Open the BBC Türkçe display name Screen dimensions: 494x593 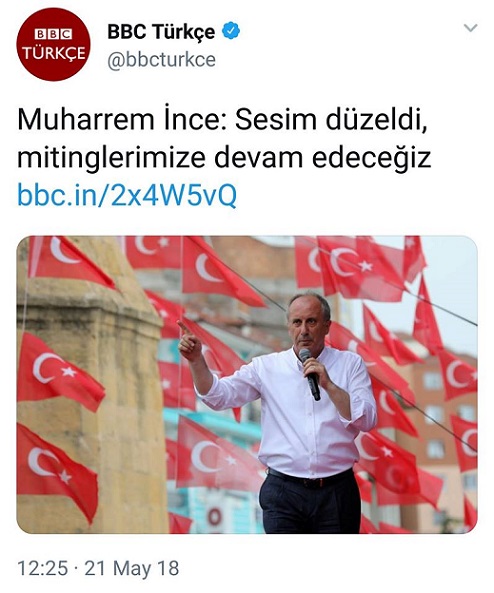(161, 31)
